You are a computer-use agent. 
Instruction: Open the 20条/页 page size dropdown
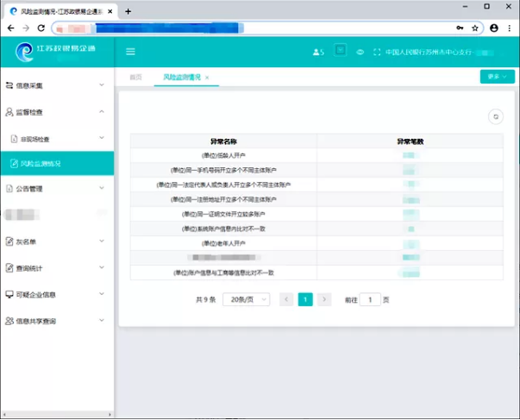pyautogui.click(x=246, y=299)
